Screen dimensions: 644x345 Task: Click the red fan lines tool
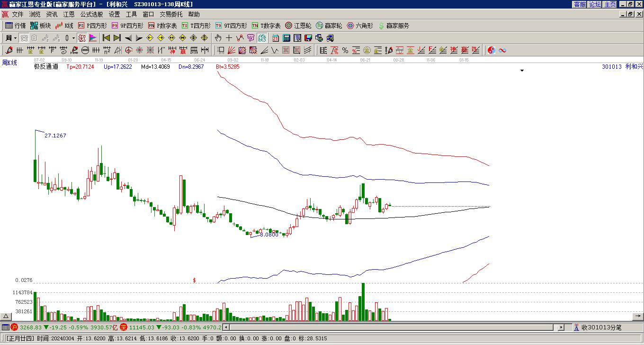pyautogui.click(x=231, y=50)
